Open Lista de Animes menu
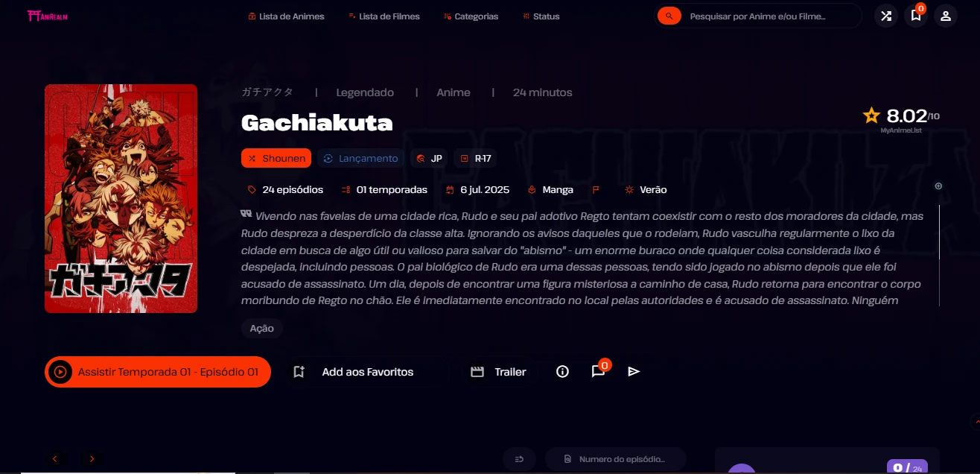The width and height of the screenshot is (980, 474). tap(286, 16)
